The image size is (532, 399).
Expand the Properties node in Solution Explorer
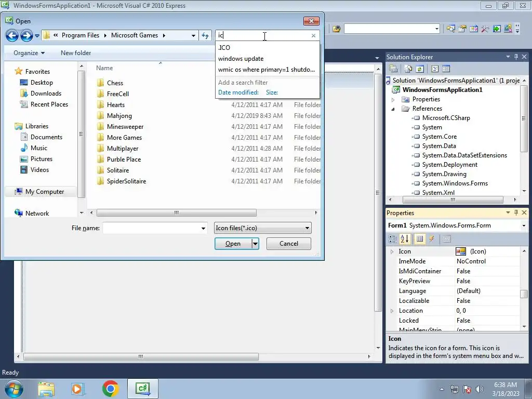[x=393, y=99]
